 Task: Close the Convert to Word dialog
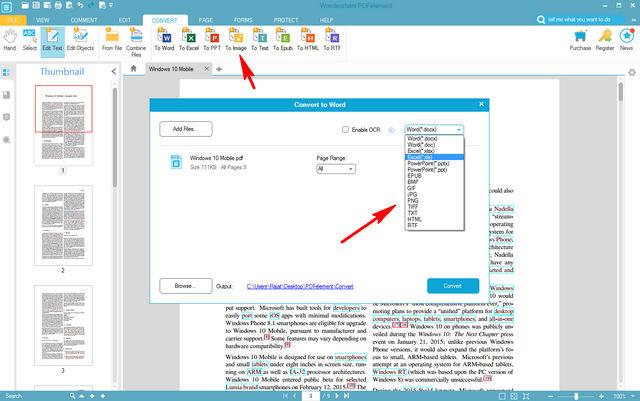click(x=481, y=104)
